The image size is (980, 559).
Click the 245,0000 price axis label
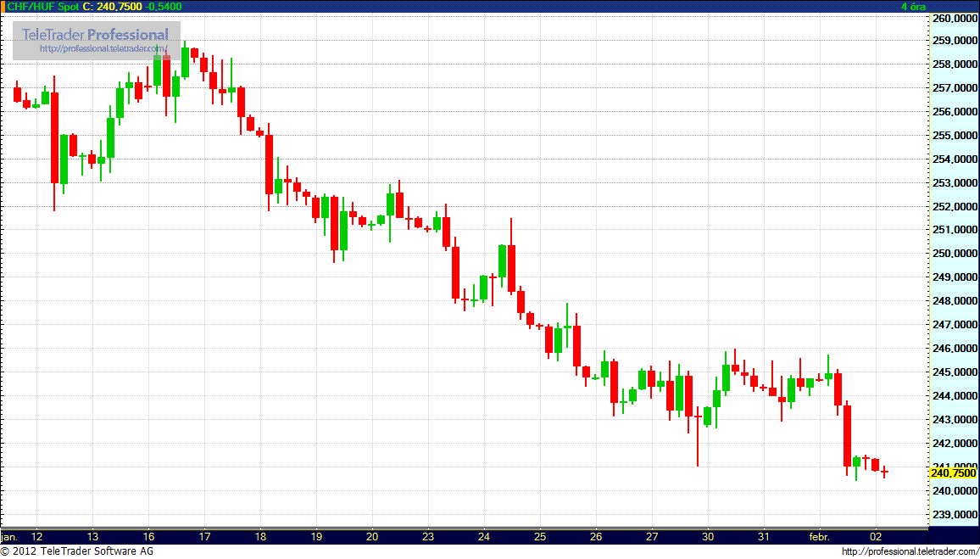(x=955, y=372)
